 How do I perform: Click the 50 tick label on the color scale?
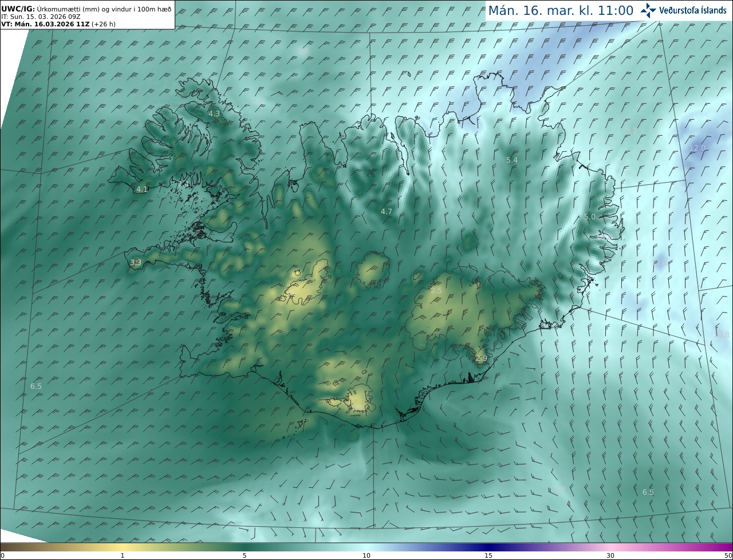pyautogui.click(x=728, y=555)
